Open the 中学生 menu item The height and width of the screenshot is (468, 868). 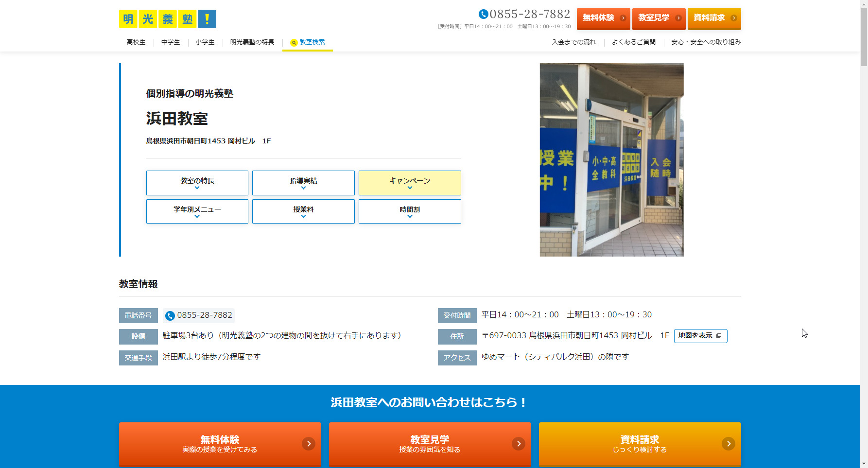[x=171, y=42]
